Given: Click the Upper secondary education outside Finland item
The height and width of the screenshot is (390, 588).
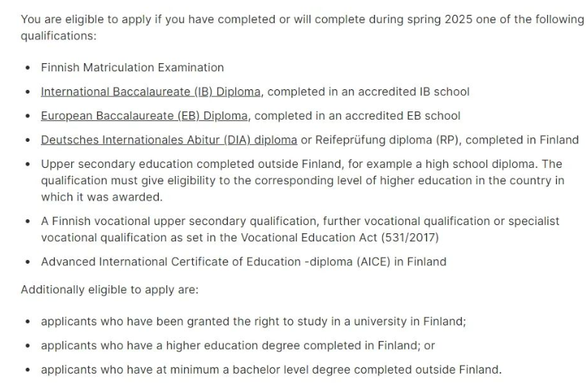Looking at the screenshot, I should pyautogui.click(x=303, y=181).
